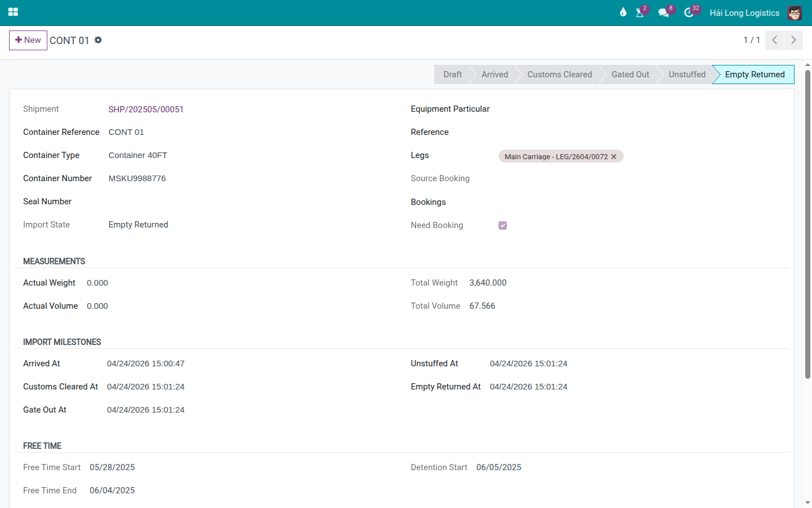Open the gear actions menu beside CONT 01
This screenshot has width=812, height=508.
98,40
